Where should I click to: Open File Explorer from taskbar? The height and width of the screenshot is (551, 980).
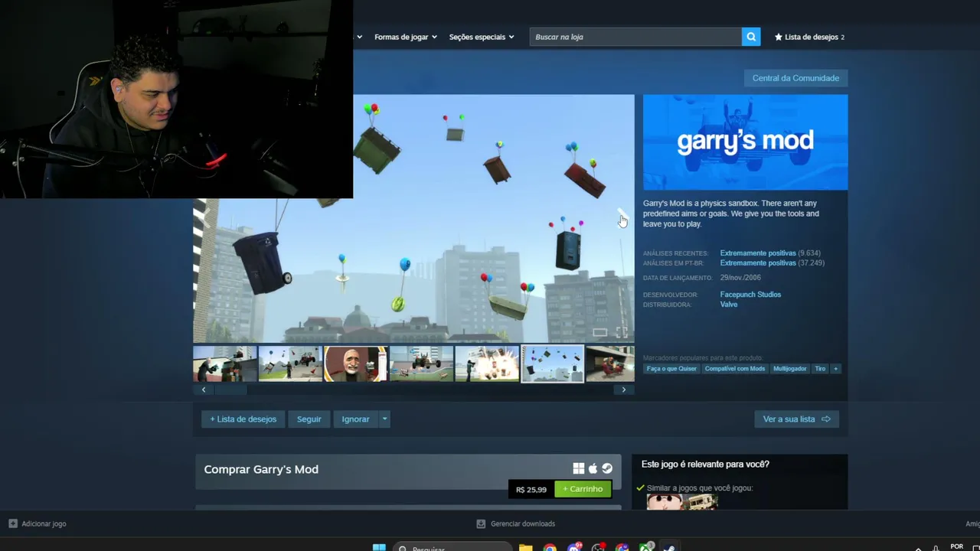pyautogui.click(x=525, y=547)
